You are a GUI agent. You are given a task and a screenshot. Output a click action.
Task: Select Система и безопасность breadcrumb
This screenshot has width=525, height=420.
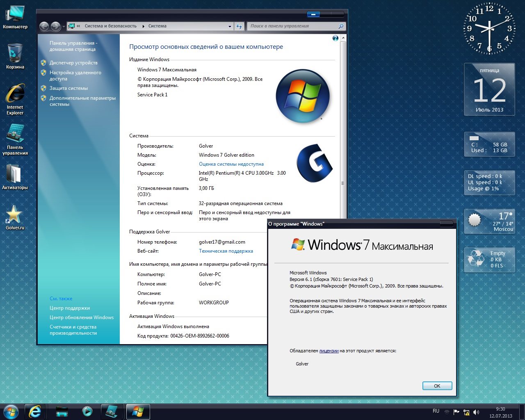pos(110,26)
